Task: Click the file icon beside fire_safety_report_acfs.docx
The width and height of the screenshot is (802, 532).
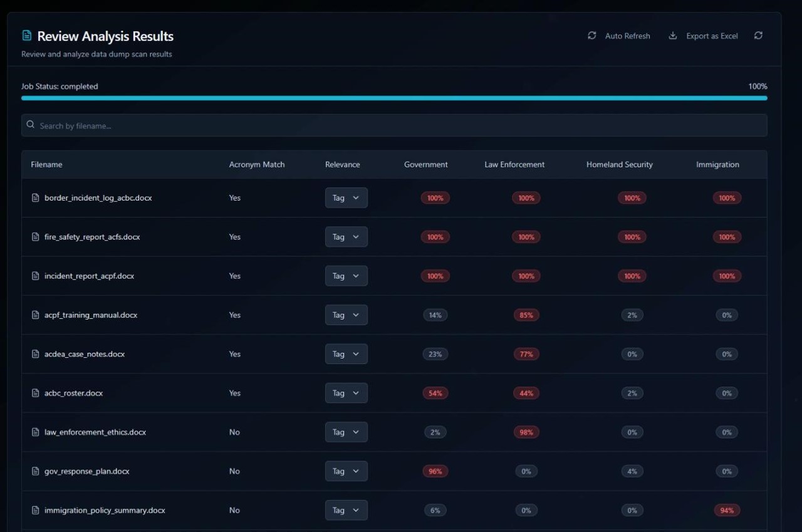Action: (x=35, y=237)
